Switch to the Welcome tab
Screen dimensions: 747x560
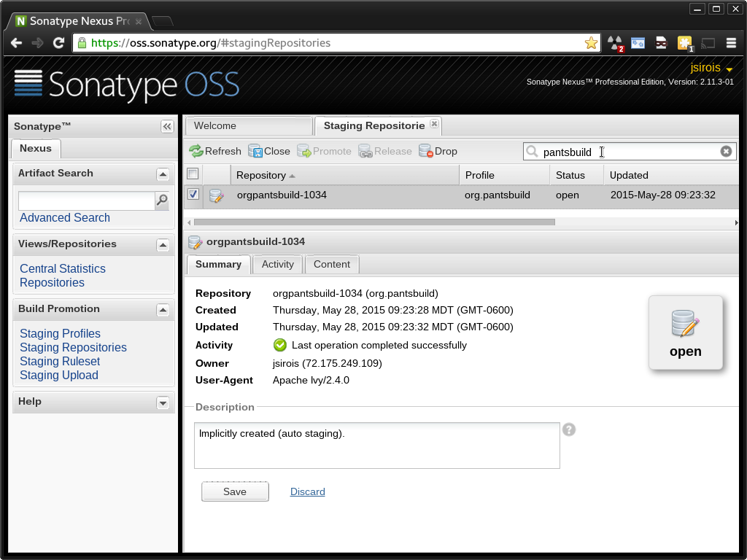248,125
